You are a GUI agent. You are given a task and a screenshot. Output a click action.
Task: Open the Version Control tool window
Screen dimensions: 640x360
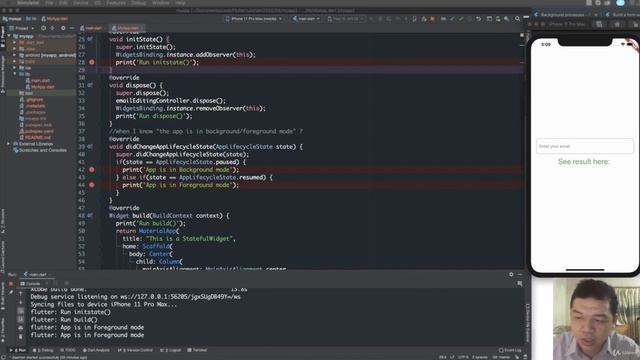pyautogui.click(x=135, y=350)
